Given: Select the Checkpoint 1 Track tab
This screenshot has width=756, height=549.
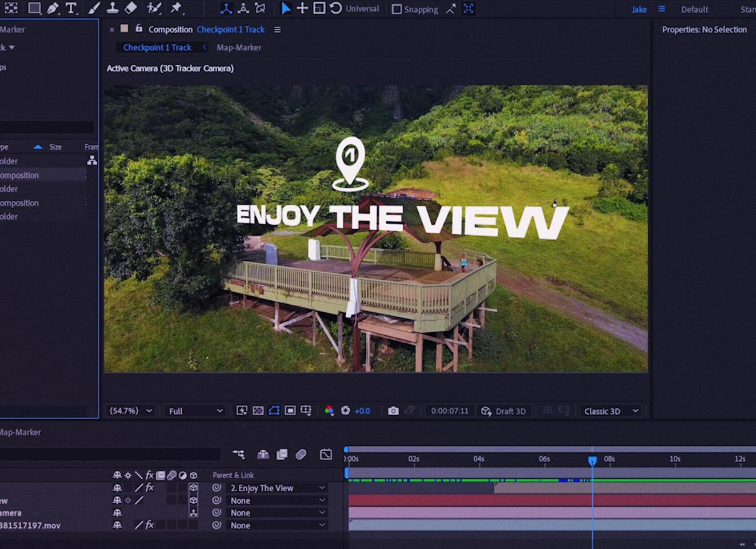Looking at the screenshot, I should tap(157, 47).
